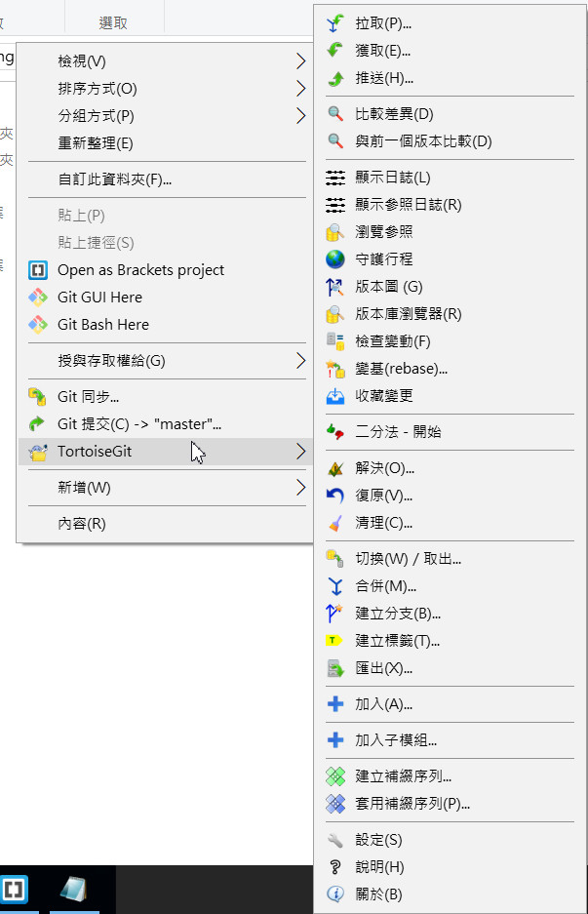
Task: Click the Brackets icon in the taskbar
Action: (14, 890)
